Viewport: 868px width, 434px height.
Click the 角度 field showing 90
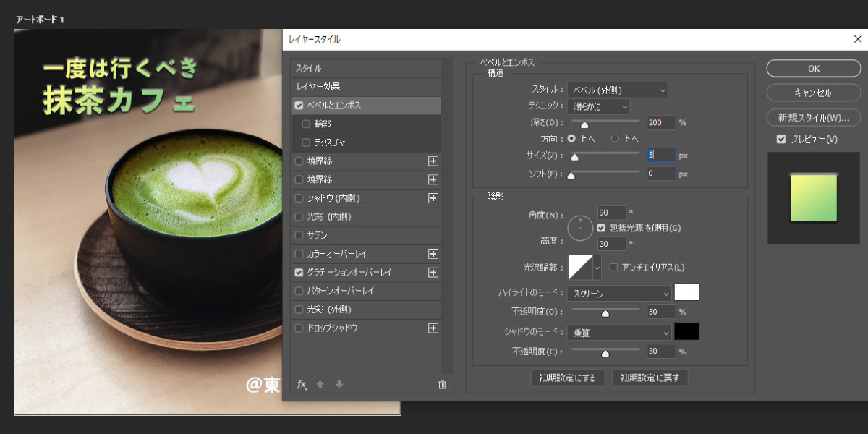pyautogui.click(x=612, y=213)
